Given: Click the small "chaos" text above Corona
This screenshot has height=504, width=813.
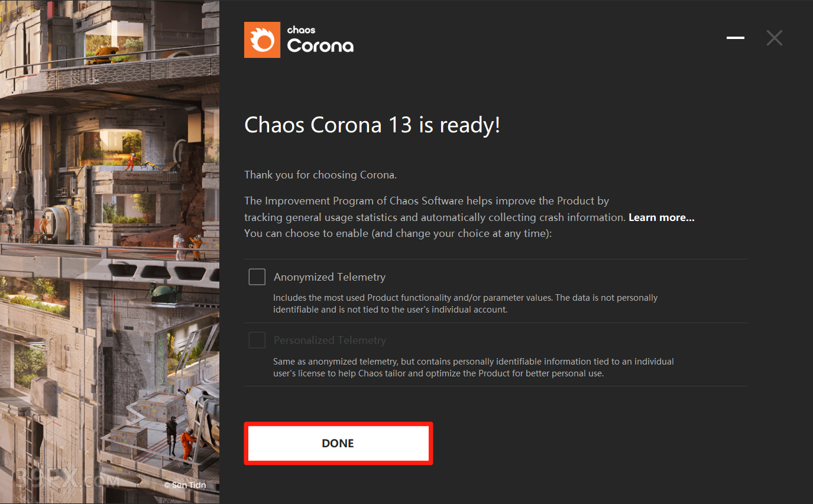Looking at the screenshot, I should pos(301,30).
